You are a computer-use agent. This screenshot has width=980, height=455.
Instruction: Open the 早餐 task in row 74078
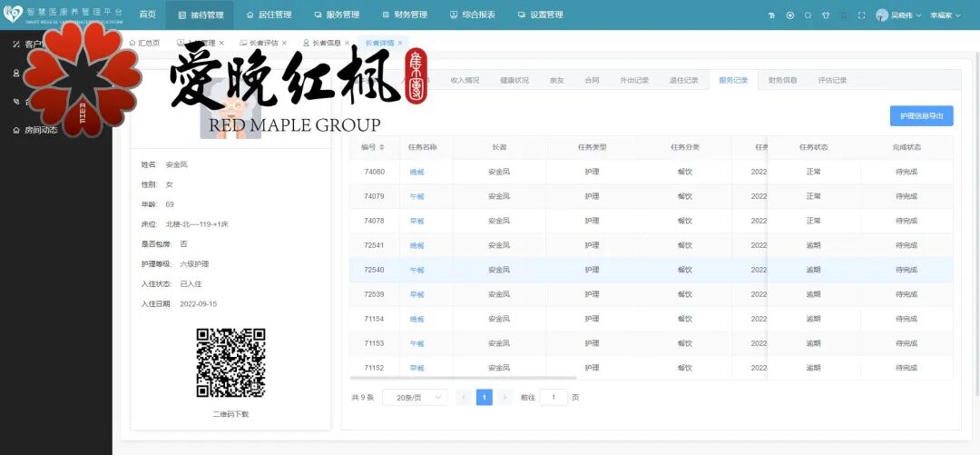tap(416, 221)
